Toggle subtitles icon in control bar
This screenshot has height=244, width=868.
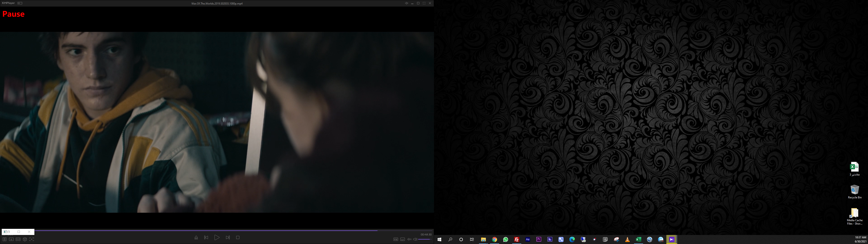[402, 239]
